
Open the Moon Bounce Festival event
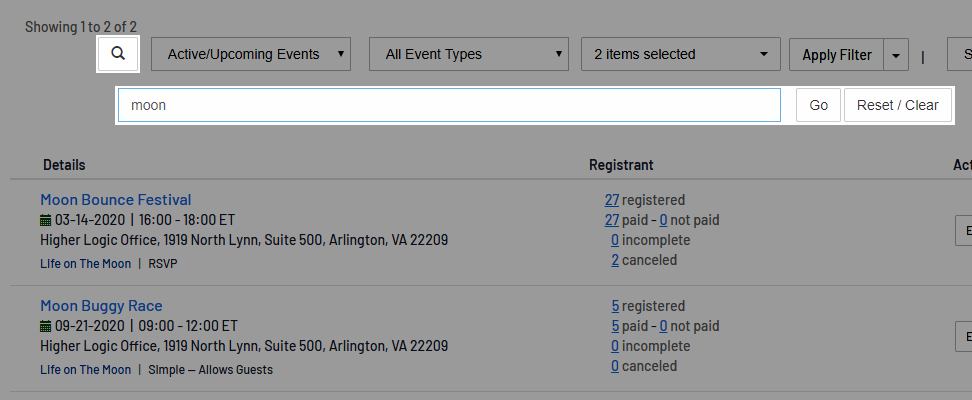(116, 200)
